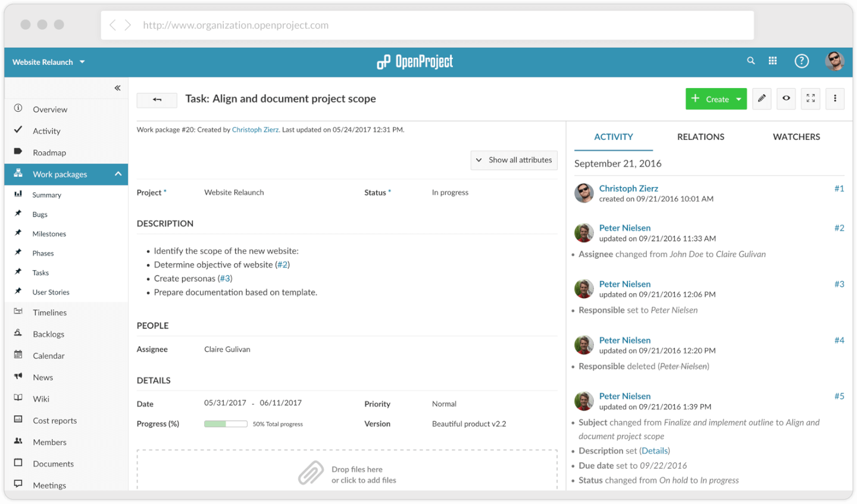Click the pin icon beside Bugs
This screenshot has width=857, height=504.
[x=18, y=213]
